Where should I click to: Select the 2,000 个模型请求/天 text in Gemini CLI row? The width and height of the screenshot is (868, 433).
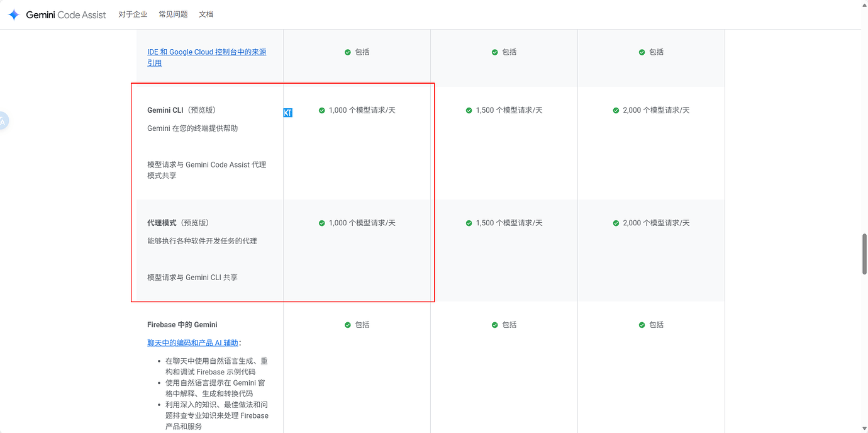point(657,110)
